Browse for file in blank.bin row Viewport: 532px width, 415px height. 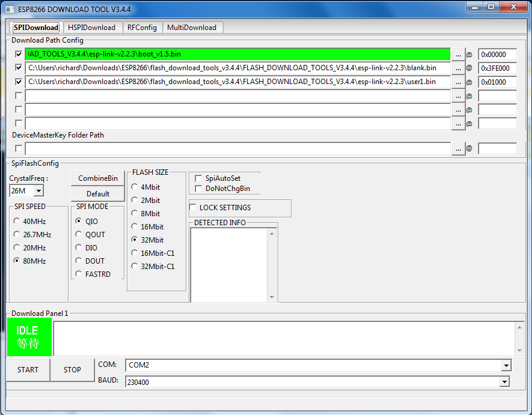458,68
